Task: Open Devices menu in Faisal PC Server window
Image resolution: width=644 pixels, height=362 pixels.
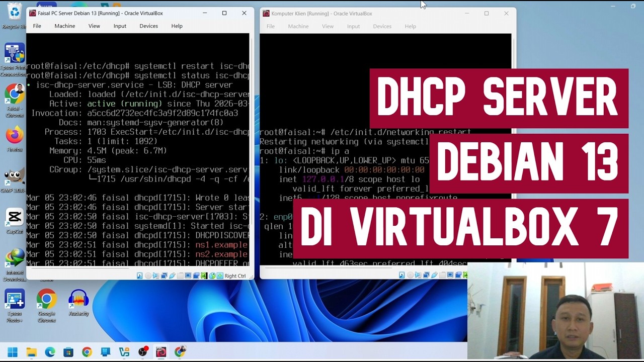Action: [148, 26]
